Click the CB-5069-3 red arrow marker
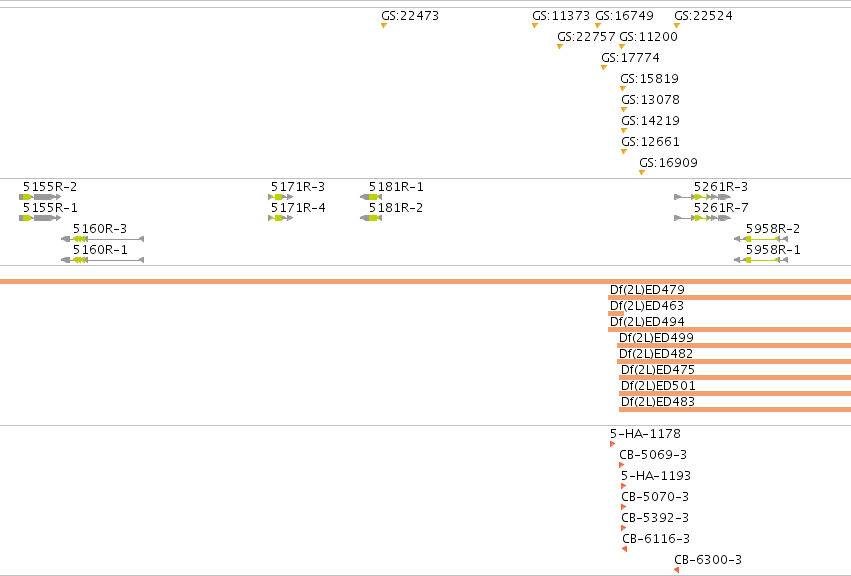The height and width of the screenshot is (576, 851). tap(621, 465)
